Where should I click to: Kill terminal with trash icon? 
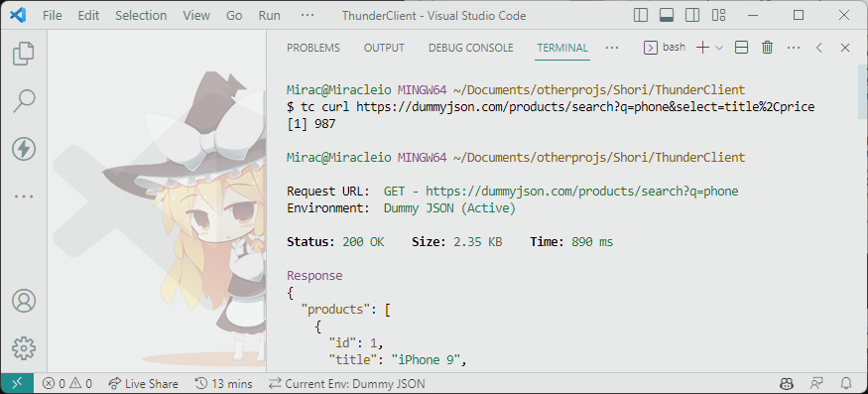pos(767,48)
